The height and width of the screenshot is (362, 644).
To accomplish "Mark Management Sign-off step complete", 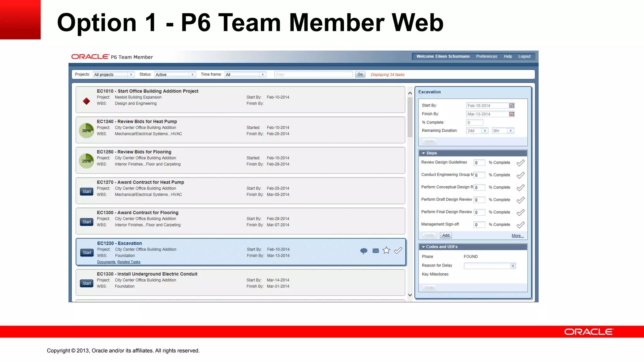I will click(521, 225).
